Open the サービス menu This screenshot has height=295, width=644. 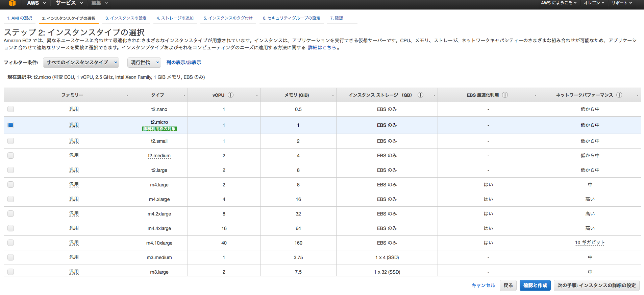pos(69,3)
